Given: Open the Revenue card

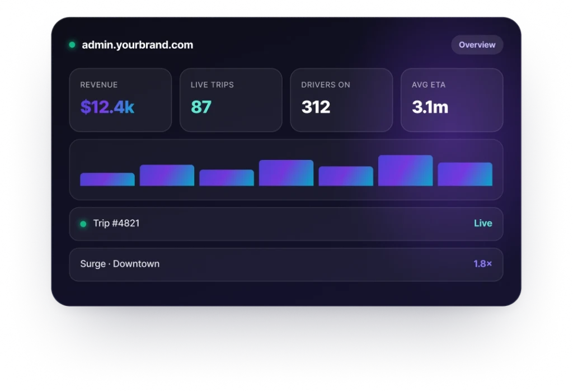Looking at the screenshot, I should 120,100.
